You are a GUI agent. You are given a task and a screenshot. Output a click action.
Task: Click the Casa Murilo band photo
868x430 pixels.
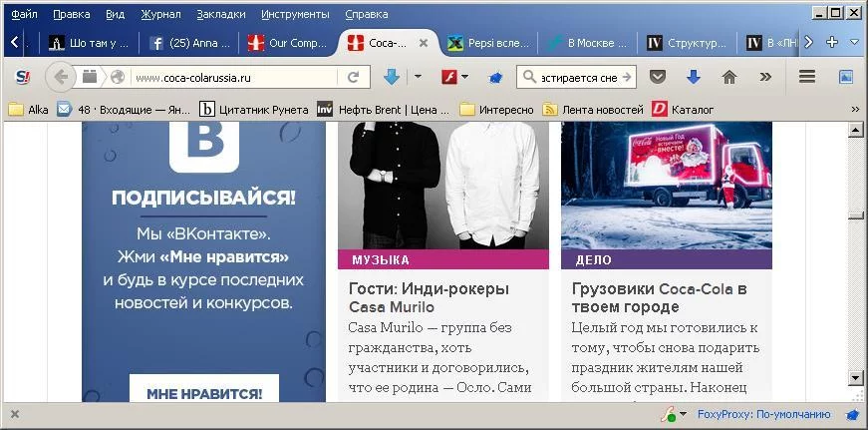coord(443,186)
